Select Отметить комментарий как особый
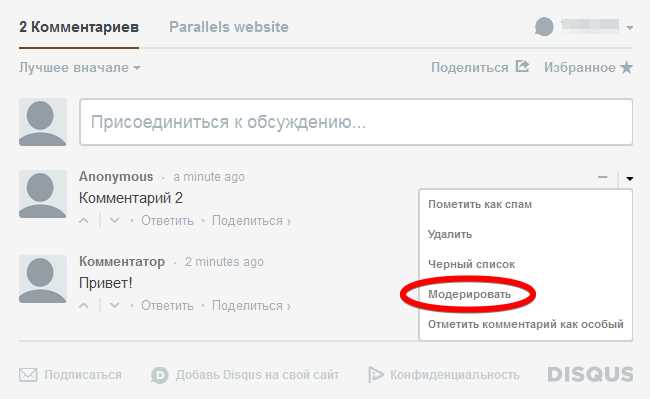 click(x=525, y=324)
